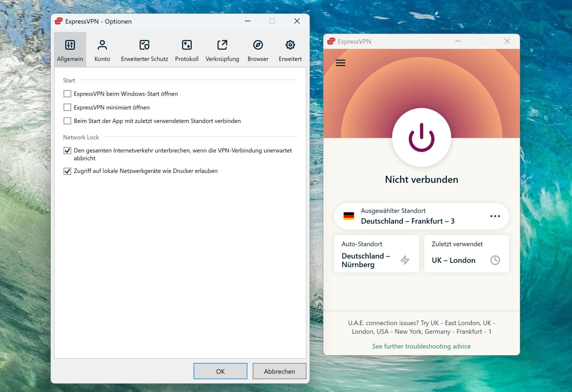
Task: Click the Nicht verbunden status text
Action: (x=422, y=179)
